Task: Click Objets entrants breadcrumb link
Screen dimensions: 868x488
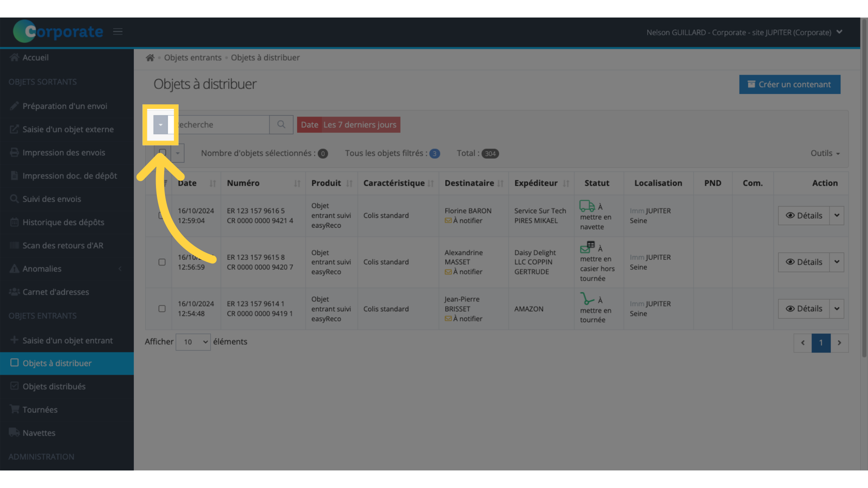Action: 193,58
